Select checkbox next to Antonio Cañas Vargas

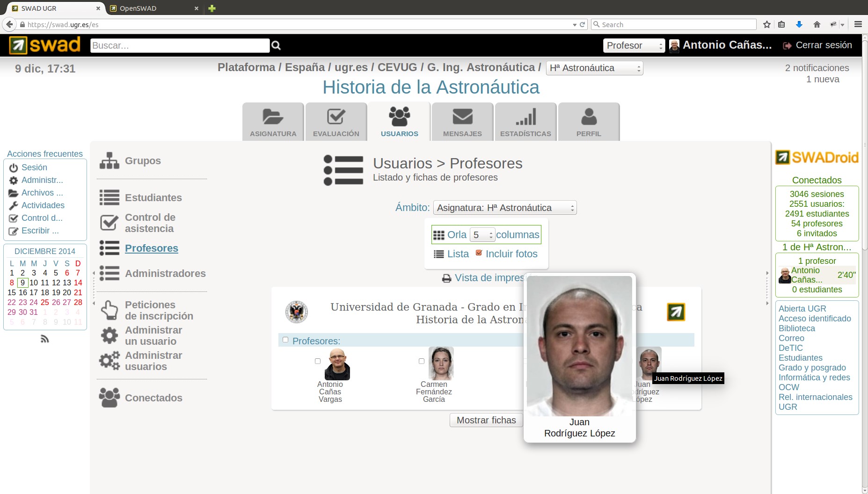pyautogui.click(x=318, y=361)
